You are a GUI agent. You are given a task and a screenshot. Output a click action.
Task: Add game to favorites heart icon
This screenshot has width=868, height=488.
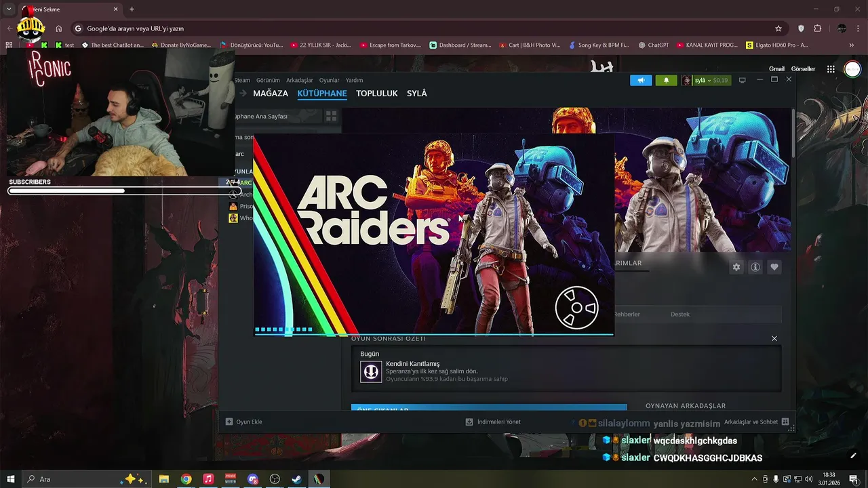[774, 267]
